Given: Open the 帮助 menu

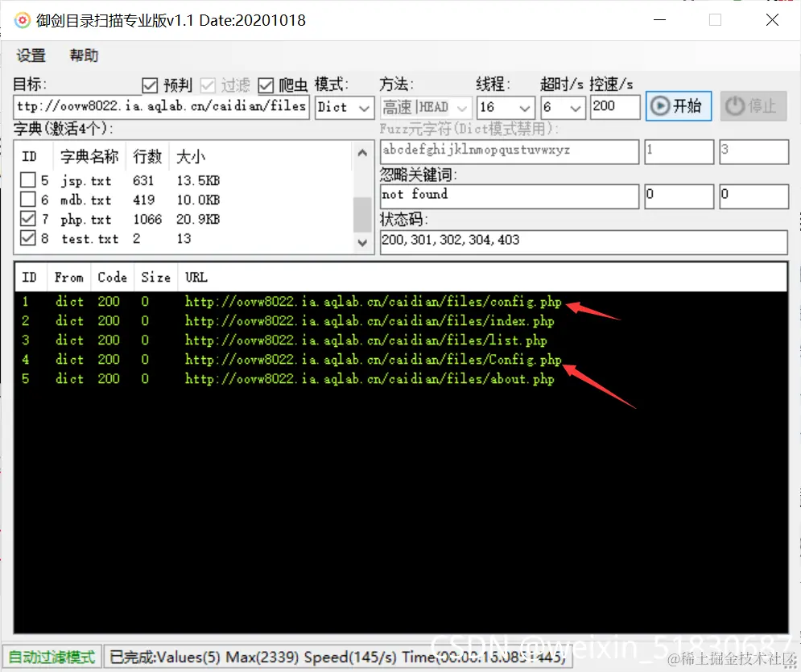Looking at the screenshot, I should [x=85, y=56].
